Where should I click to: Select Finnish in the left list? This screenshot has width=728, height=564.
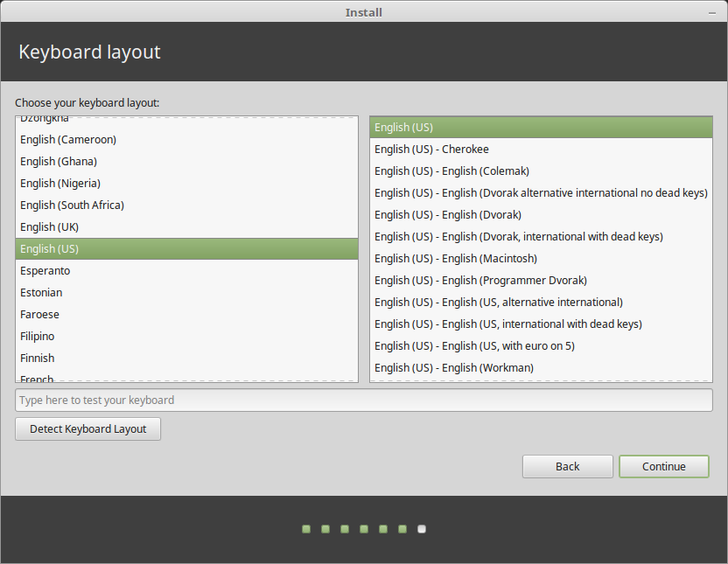[x=186, y=358]
